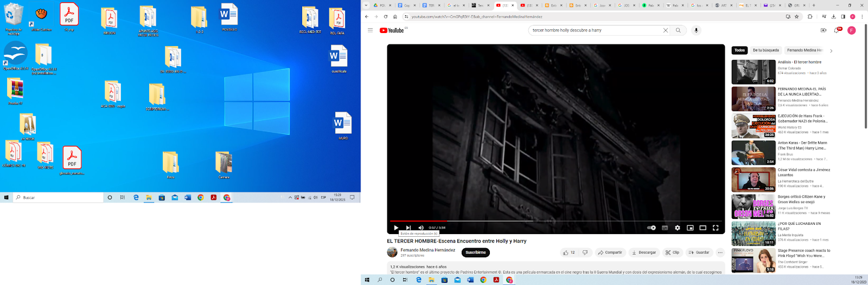Viewport: 868px width, 285px height.
Task: Click the red video progress bar
Action: (418, 221)
